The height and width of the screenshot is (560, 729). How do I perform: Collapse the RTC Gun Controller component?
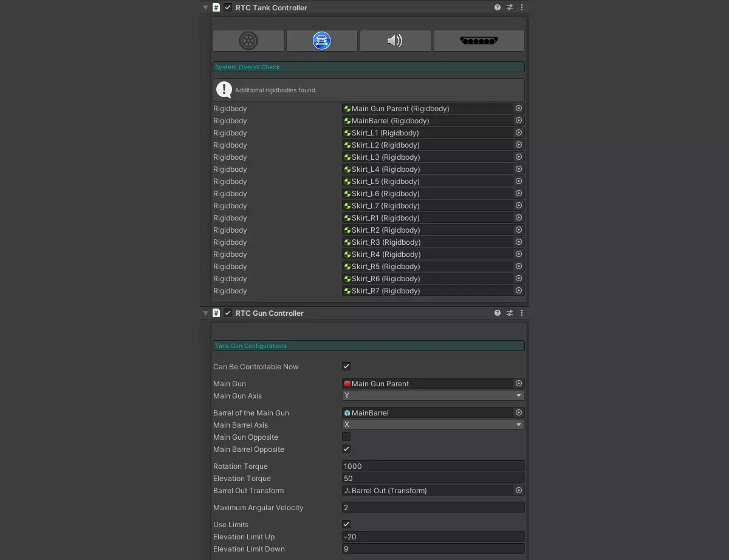(206, 313)
